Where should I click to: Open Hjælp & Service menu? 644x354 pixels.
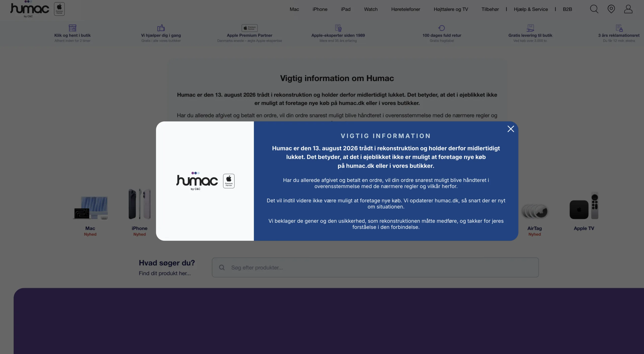click(531, 9)
